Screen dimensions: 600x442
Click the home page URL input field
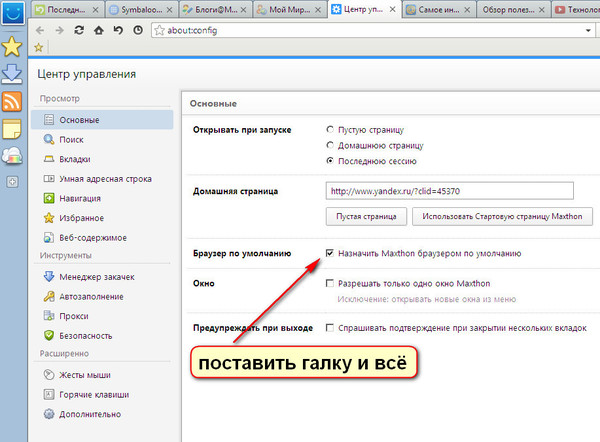(x=449, y=190)
